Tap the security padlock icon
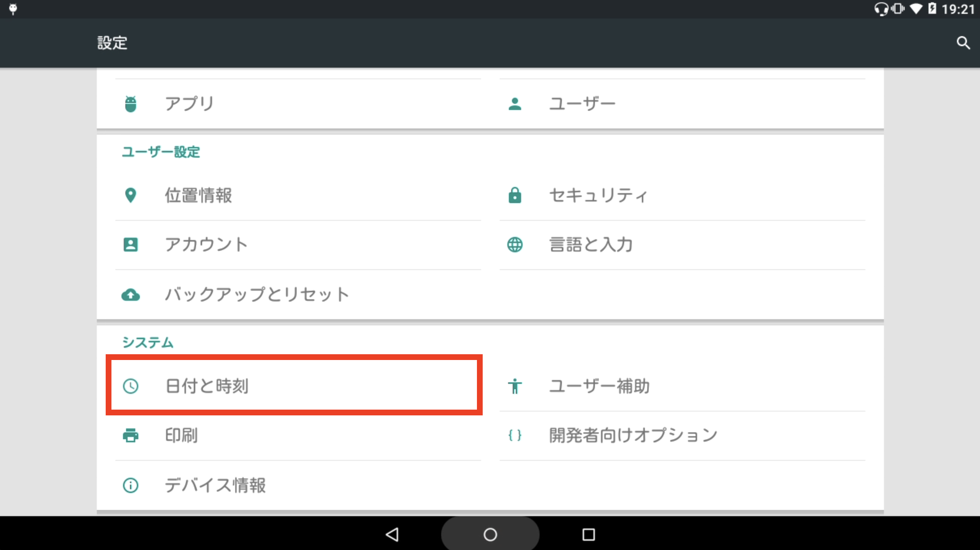The image size is (980, 550). pos(515,195)
